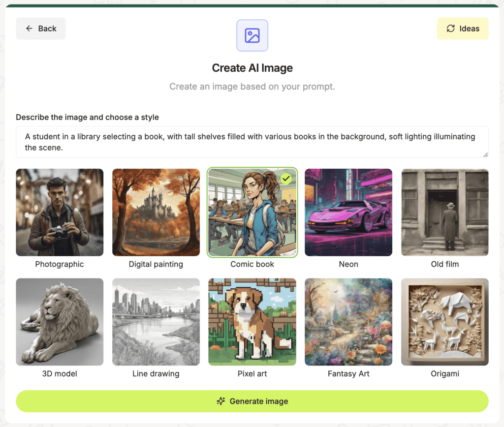Select the Photographic style thumbnail

60,213
